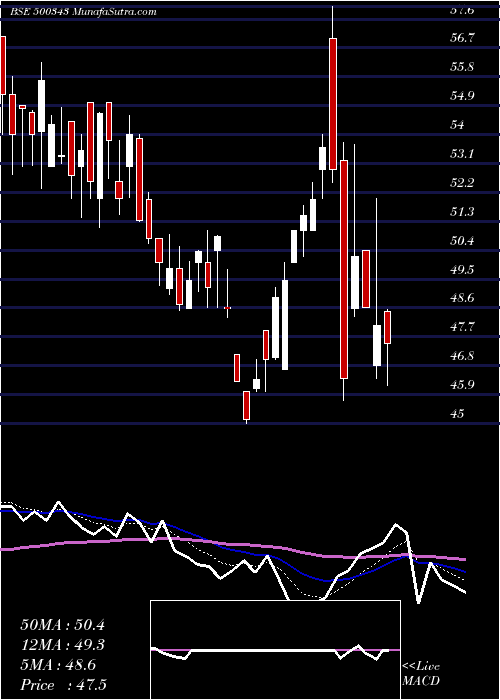Viewport: 500px width, 700px height.
Task: Click the 53.1 price axis label
Action: 462,154
